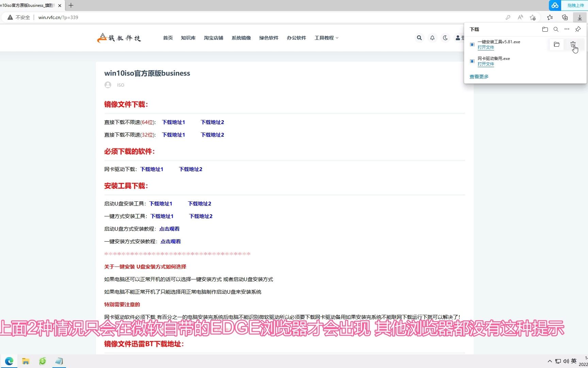Add this page to favorites star icon
588x368 pixels.
[x=533, y=17]
